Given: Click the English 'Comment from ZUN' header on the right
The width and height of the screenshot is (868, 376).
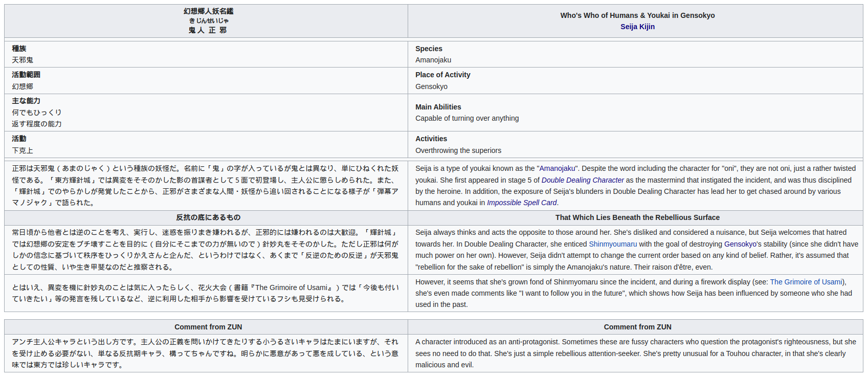Looking at the screenshot, I should (637, 327).
